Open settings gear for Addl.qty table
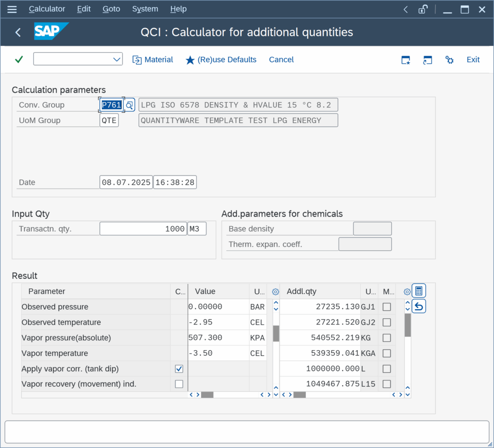 click(x=407, y=292)
